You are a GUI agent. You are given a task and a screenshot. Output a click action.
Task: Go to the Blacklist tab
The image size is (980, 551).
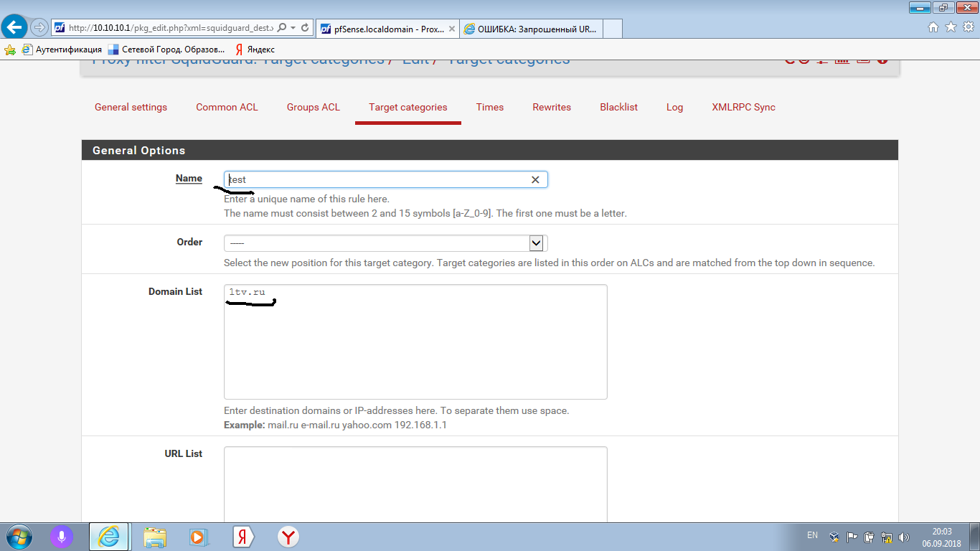618,107
